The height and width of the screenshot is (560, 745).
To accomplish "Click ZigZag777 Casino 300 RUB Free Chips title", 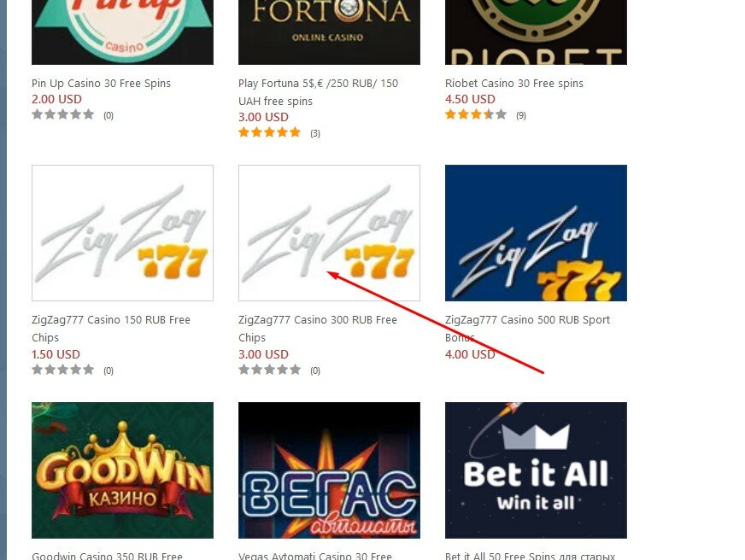I will point(318,329).
